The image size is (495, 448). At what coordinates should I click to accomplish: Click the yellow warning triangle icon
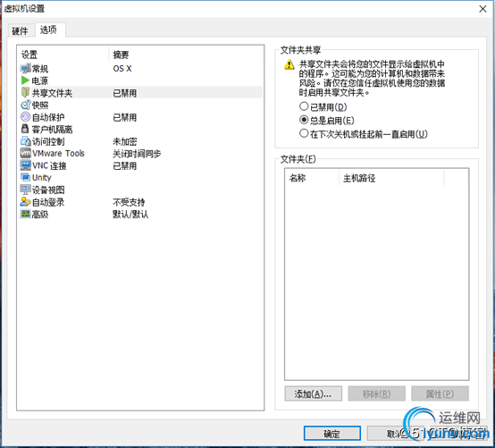coord(289,64)
